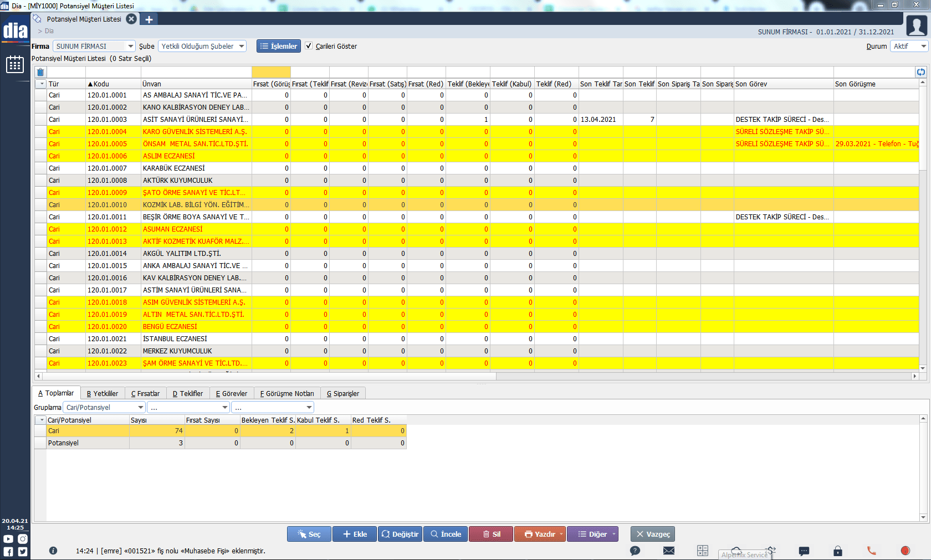Click the yellow filter cell above Fırsat column
The width and height of the screenshot is (931, 560).
click(x=271, y=72)
